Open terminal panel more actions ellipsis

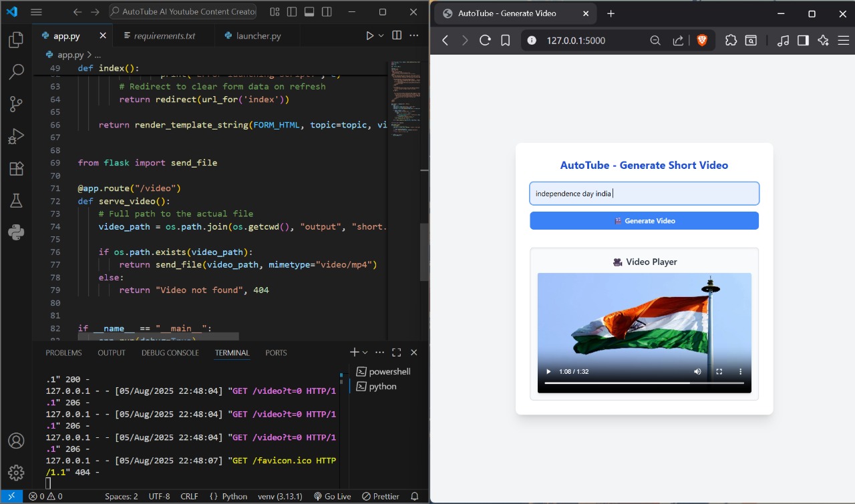379,352
